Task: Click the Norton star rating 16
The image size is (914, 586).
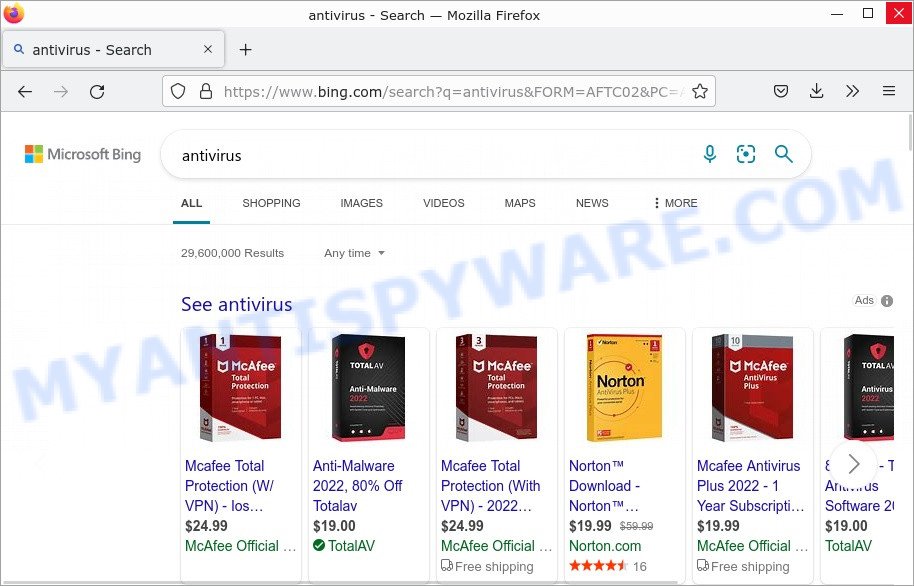Action: (x=608, y=566)
